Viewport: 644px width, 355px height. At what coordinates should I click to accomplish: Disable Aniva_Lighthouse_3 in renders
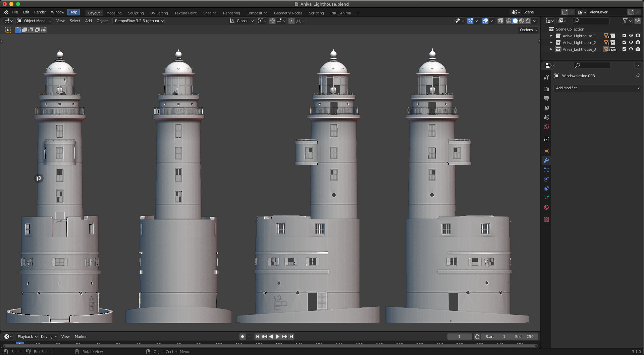pyautogui.click(x=638, y=49)
